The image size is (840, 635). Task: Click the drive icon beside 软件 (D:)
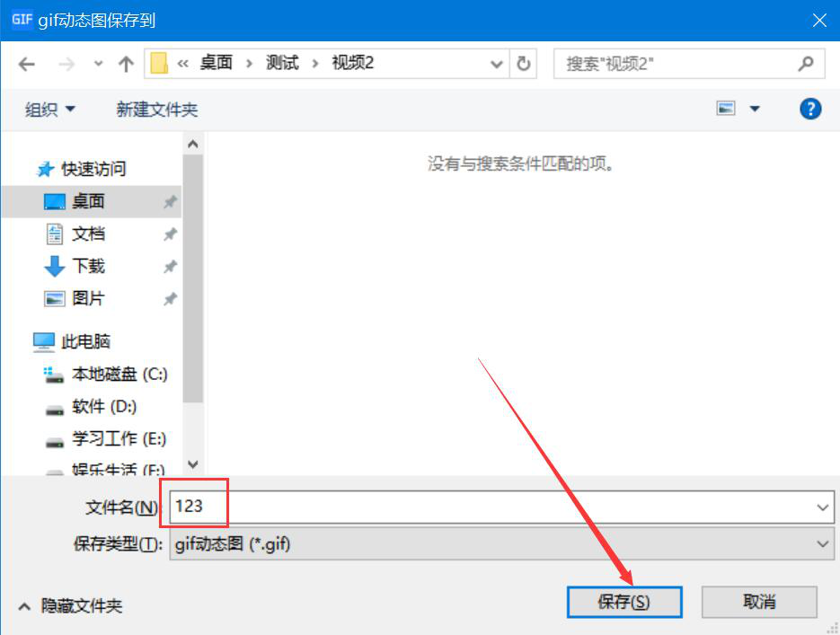pyautogui.click(x=54, y=410)
